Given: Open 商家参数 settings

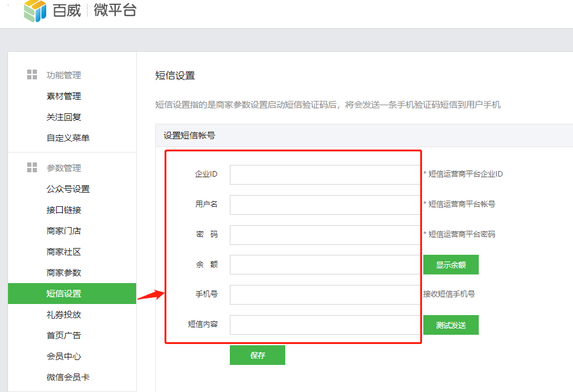Looking at the screenshot, I should click(63, 273).
